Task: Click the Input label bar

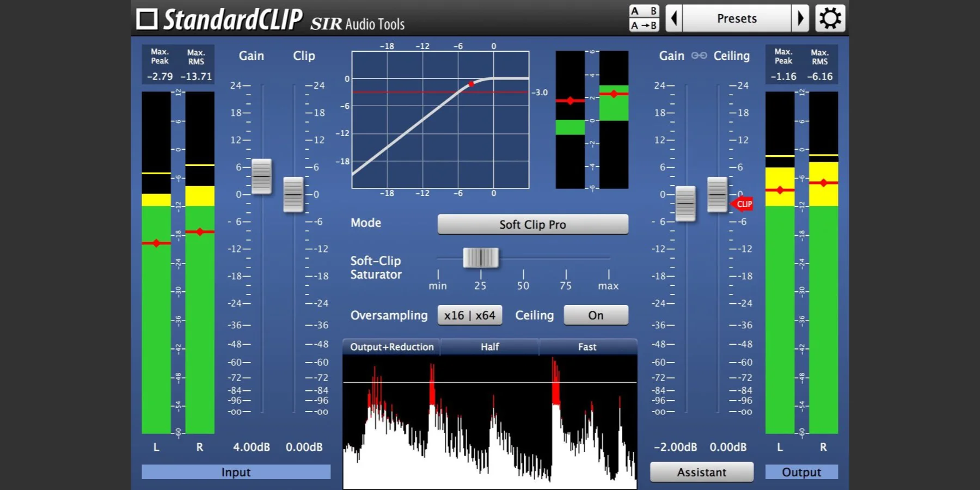Action: pos(236,472)
